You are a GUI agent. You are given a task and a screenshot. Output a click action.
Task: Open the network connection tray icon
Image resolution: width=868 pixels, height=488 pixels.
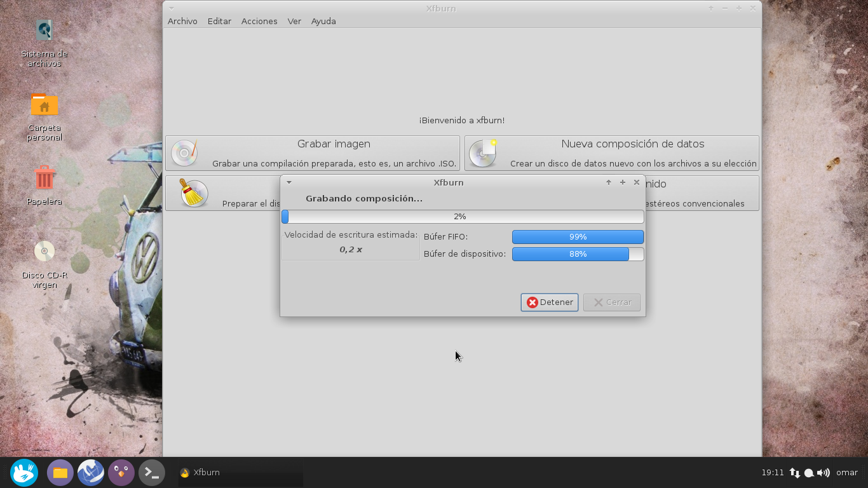coord(795,473)
